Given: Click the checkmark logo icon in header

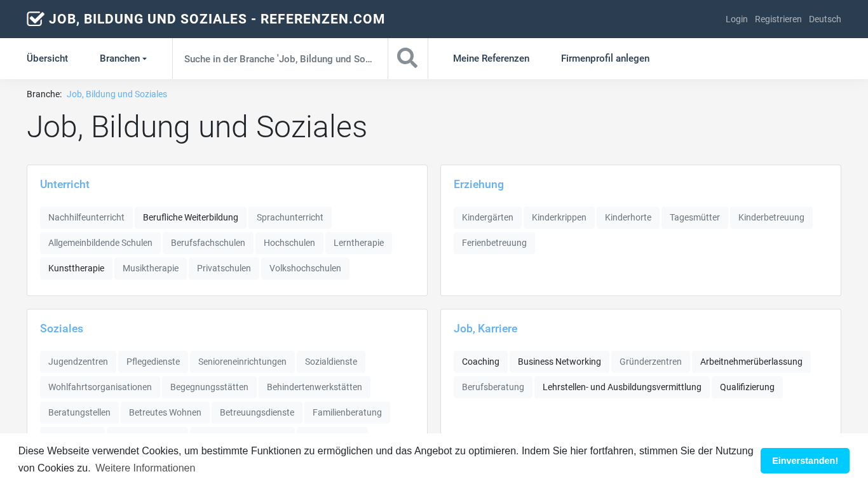Looking at the screenshot, I should [36, 19].
